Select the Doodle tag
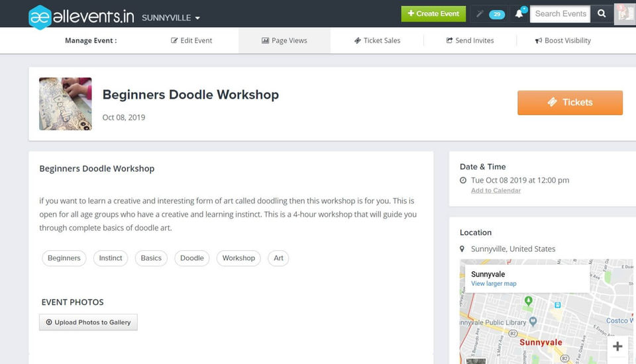Viewport: 636px width, 364px height. click(192, 258)
